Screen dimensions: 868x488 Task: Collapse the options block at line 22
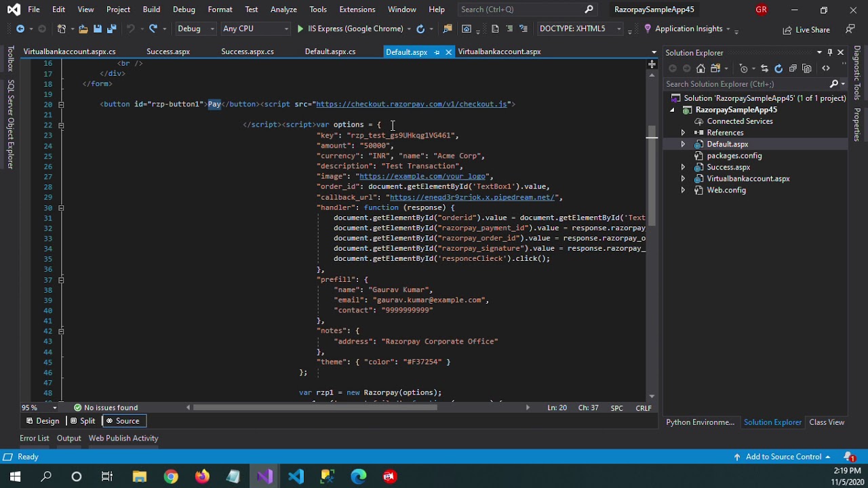click(x=60, y=125)
